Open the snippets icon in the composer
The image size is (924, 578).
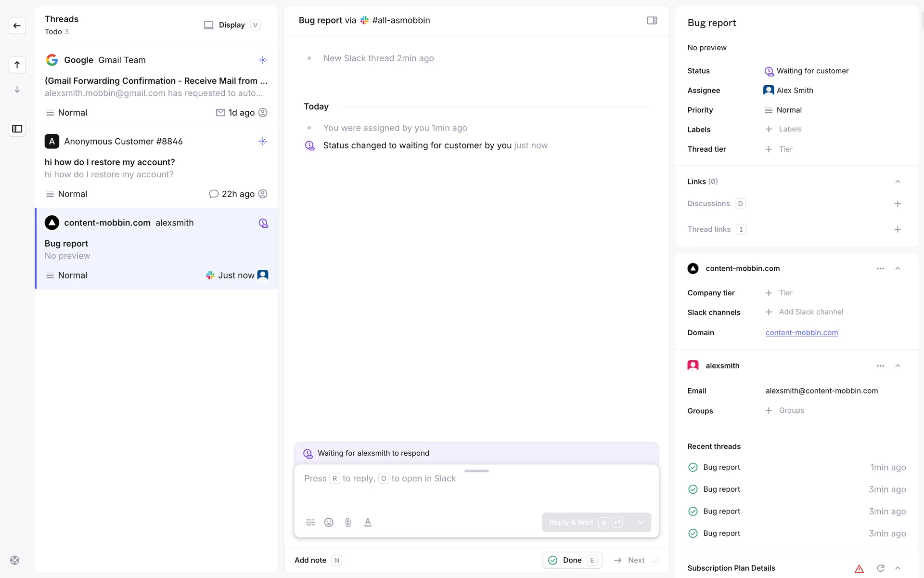[310, 522]
